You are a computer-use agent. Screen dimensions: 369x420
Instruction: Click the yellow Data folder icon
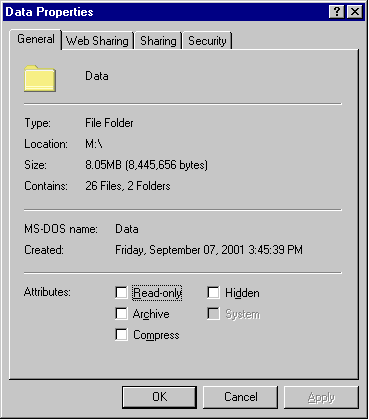[x=40, y=79]
